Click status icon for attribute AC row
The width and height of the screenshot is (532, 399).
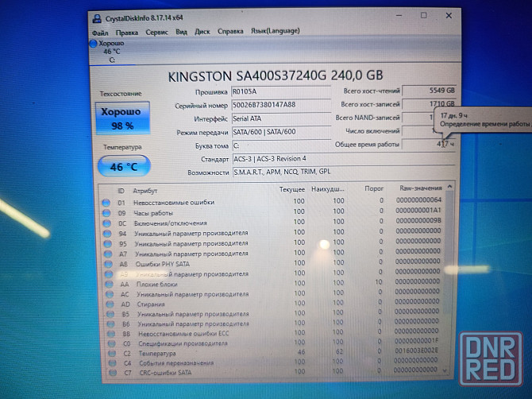coord(110,294)
